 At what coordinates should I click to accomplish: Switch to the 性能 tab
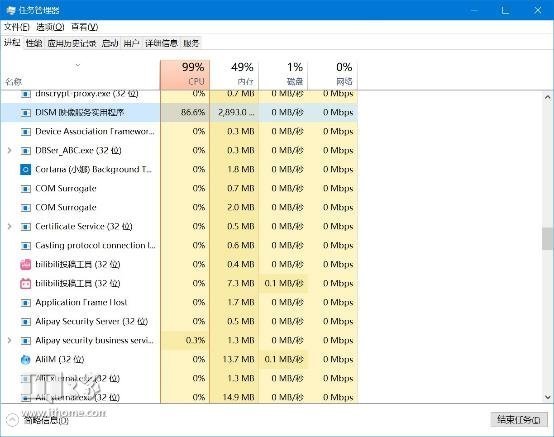pos(34,43)
